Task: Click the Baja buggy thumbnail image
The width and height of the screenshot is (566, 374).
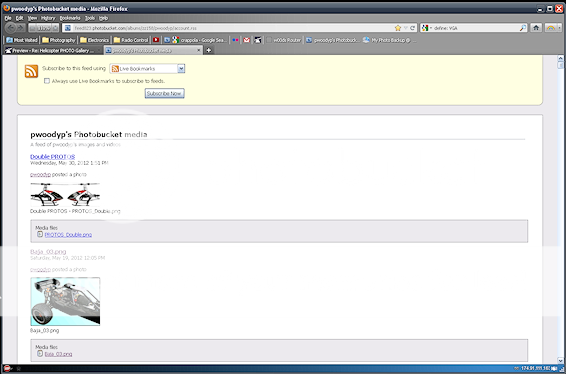Action: [65, 301]
